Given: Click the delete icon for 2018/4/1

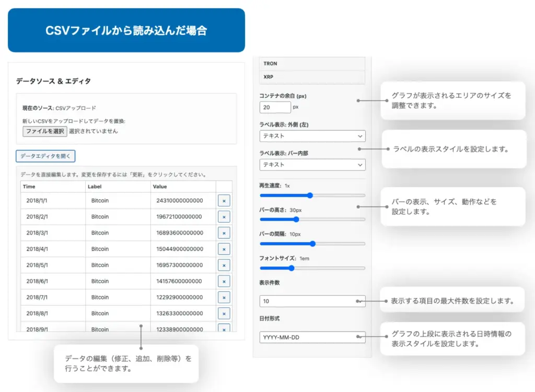Looking at the screenshot, I should point(224,249).
